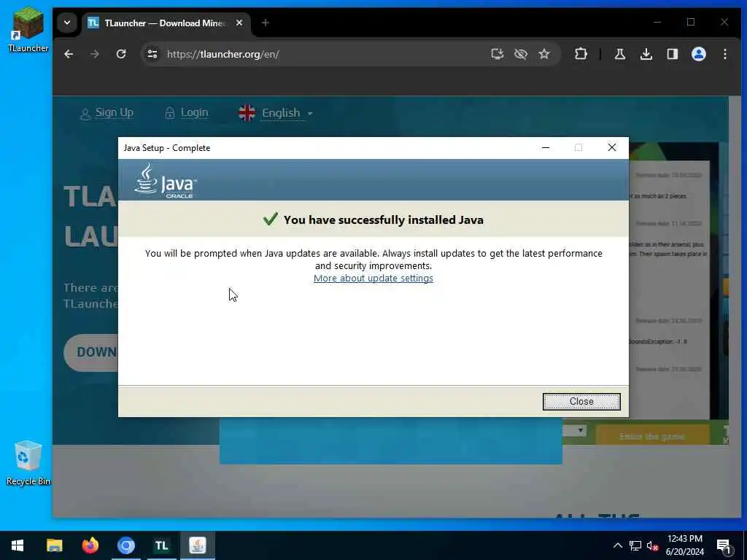The image size is (747, 560).
Task: Open More about update settings link
Action: coord(373,278)
